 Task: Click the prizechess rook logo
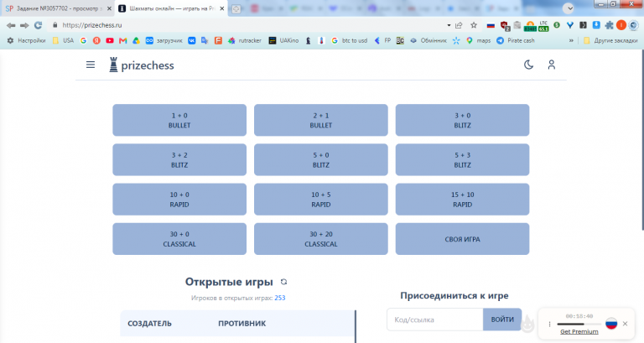click(x=113, y=65)
